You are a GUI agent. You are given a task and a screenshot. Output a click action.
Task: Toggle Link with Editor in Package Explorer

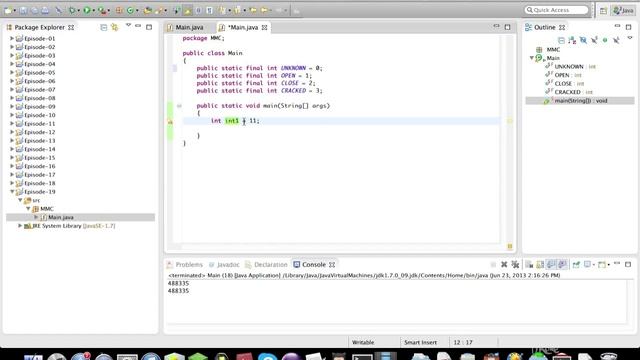pos(115,27)
